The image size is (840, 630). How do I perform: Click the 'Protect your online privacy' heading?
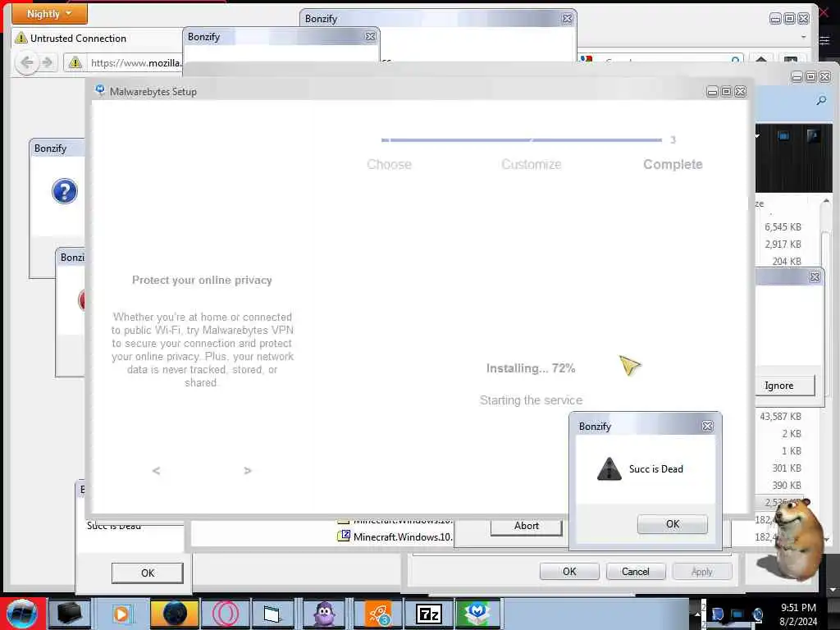pyautogui.click(x=202, y=281)
